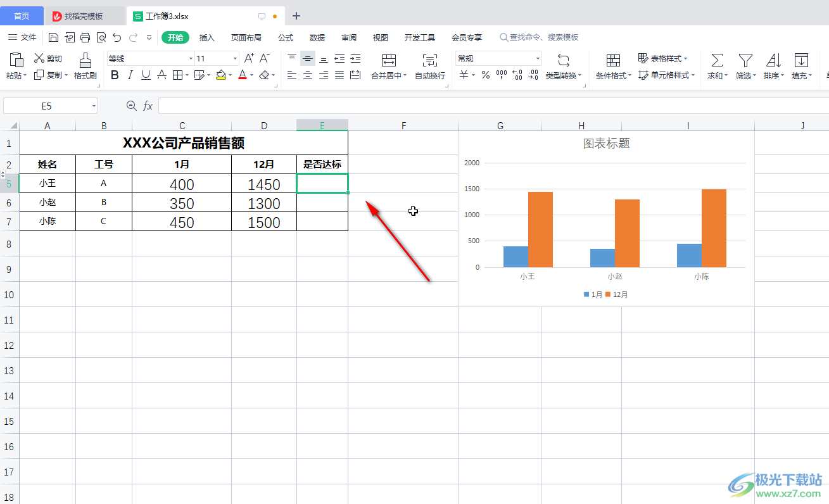The width and height of the screenshot is (829, 504).
Task: Increase font size with A+ icon
Action: (x=249, y=58)
